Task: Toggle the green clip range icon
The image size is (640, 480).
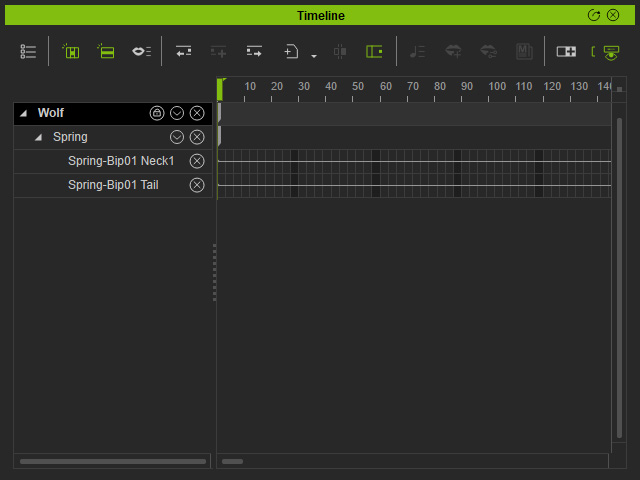Action: click(x=374, y=51)
